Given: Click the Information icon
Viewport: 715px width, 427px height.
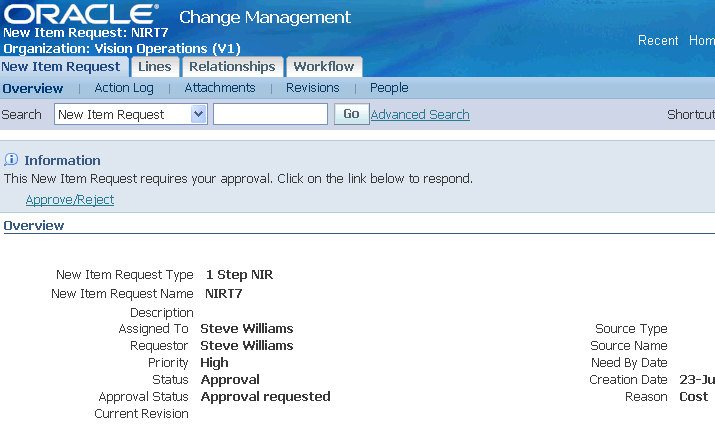Looking at the screenshot, I should 11,160.
